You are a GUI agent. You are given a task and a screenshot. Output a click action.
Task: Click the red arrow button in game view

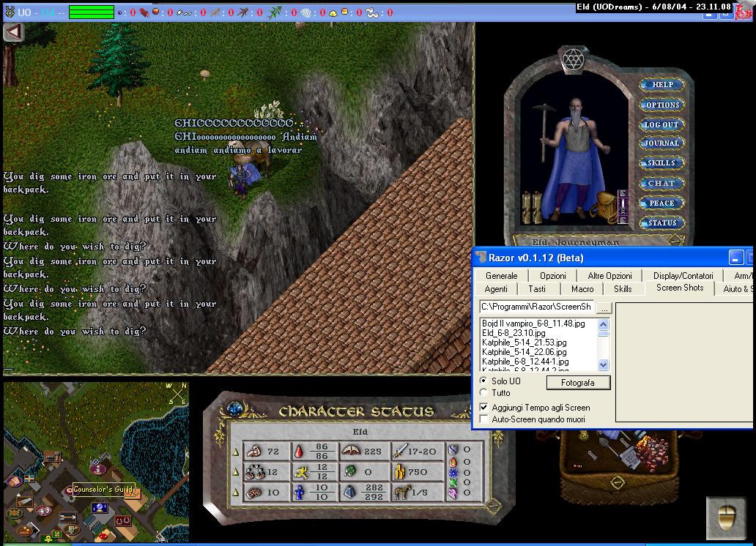[13, 32]
